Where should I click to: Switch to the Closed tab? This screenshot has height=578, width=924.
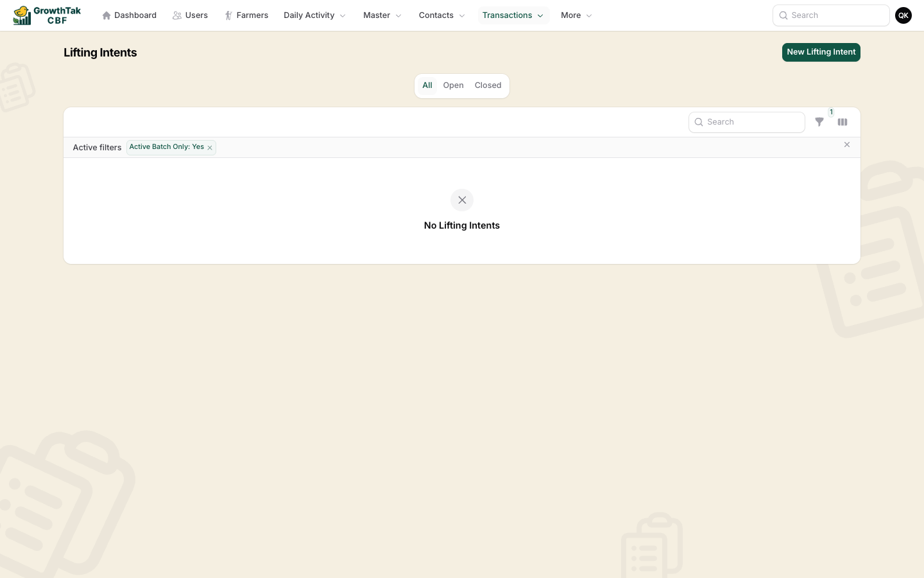tap(488, 85)
